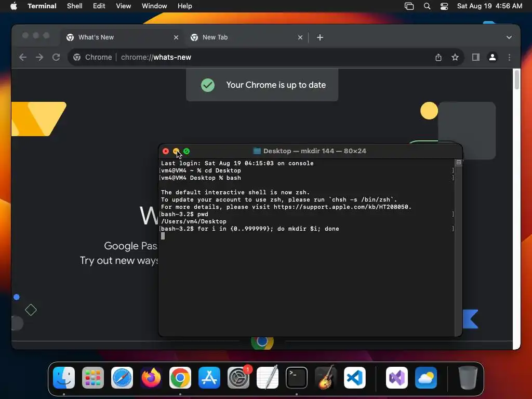Click the Chrome site info chip
The image size is (532, 399).
click(x=92, y=57)
